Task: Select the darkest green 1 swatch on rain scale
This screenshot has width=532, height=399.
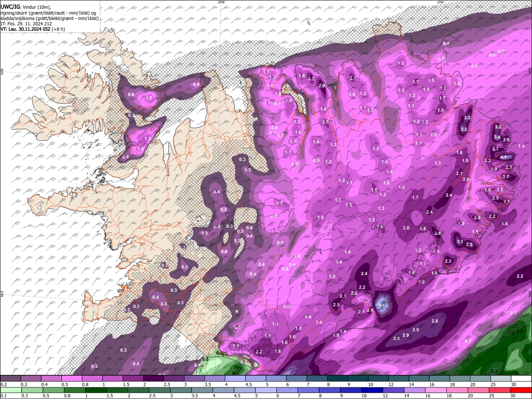Action: pyautogui.click(x=96, y=390)
